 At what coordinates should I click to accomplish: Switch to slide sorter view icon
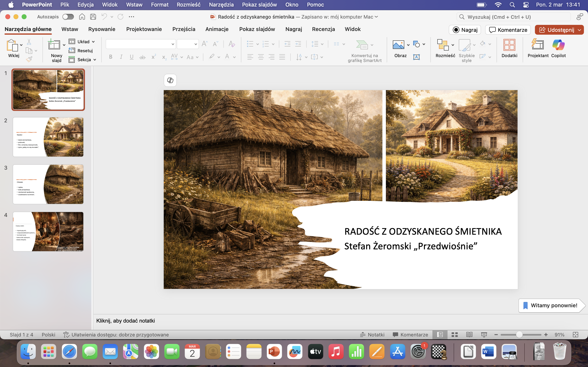point(455,335)
